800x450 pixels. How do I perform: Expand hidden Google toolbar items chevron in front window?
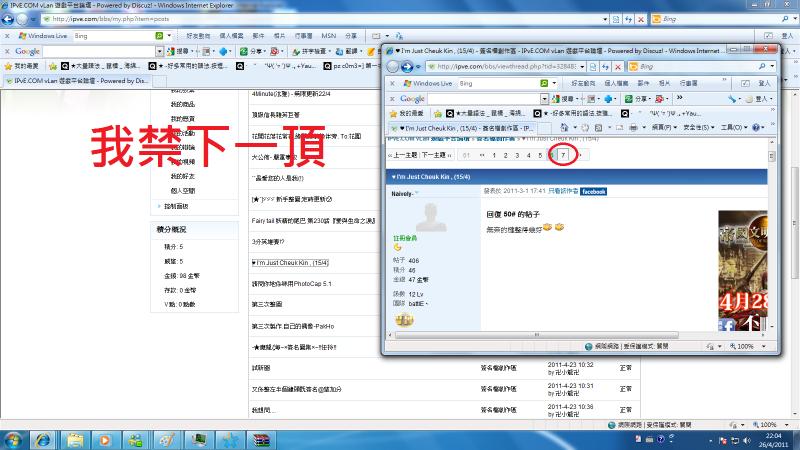tap(680, 97)
